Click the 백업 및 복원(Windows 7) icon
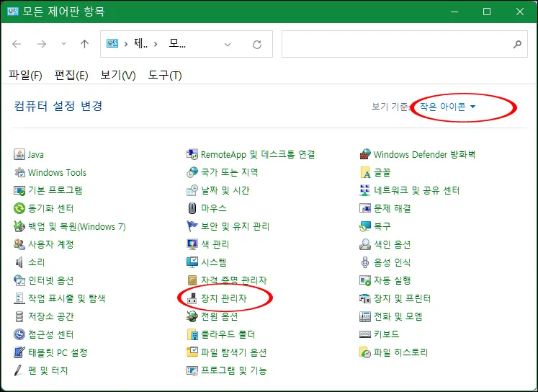538x392 pixels. click(x=19, y=226)
